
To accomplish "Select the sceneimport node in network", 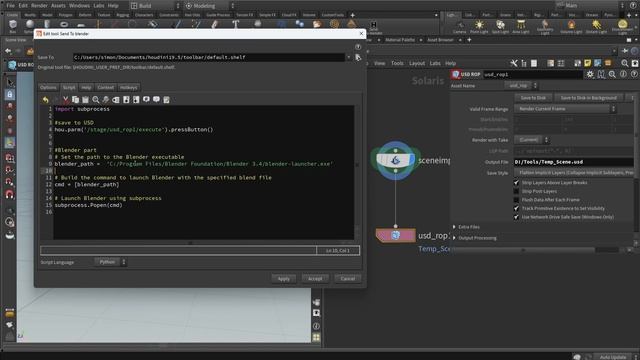I will point(396,160).
